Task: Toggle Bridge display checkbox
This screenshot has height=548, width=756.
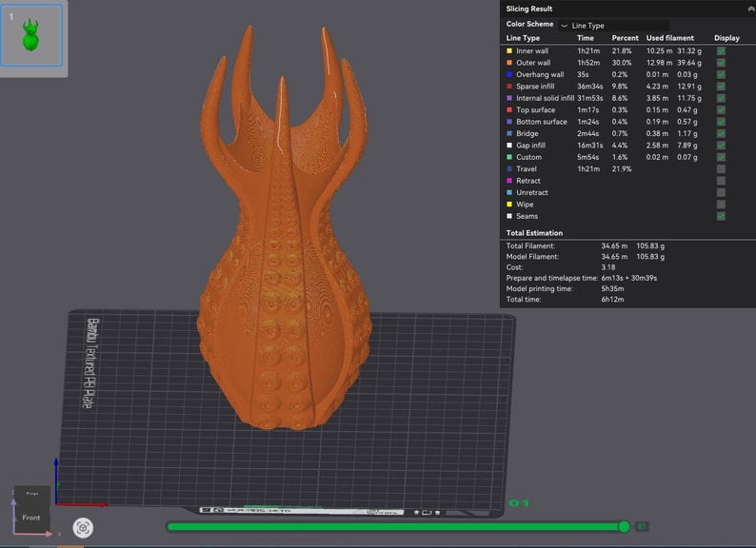Action: tap(721, 133)
